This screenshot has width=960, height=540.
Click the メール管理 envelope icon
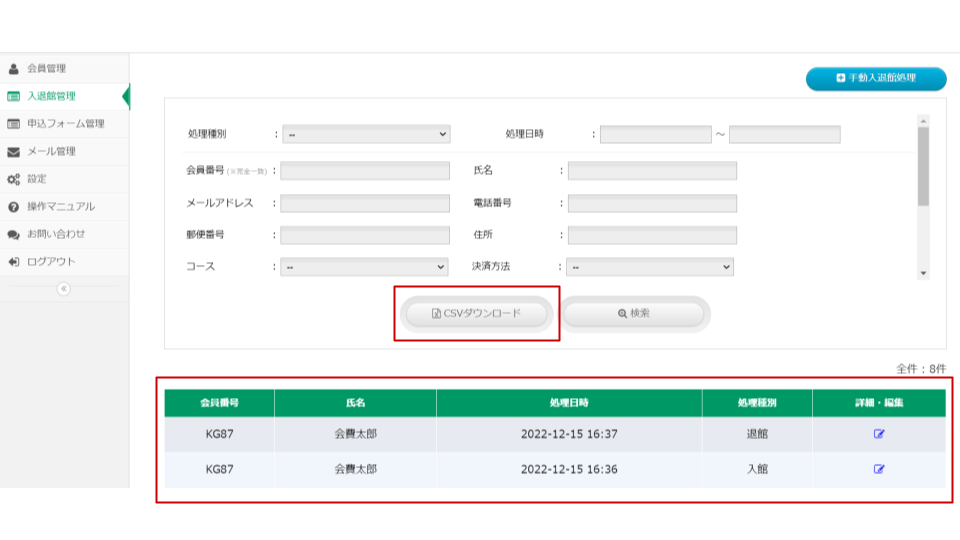pos(13,152)
